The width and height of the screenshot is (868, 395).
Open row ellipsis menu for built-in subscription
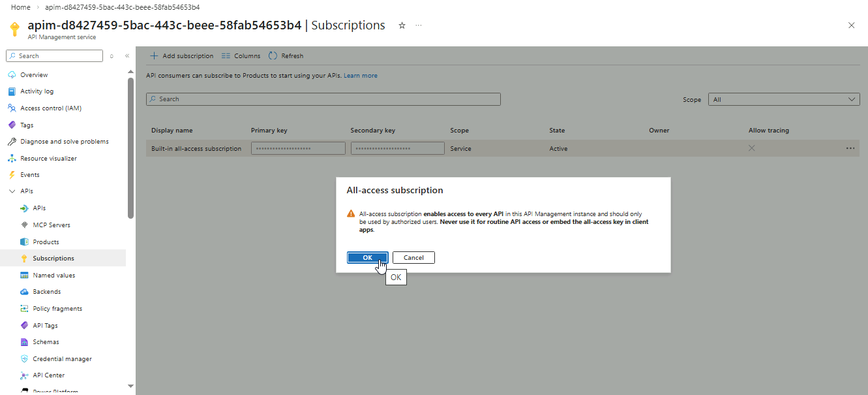coord(850,149)
